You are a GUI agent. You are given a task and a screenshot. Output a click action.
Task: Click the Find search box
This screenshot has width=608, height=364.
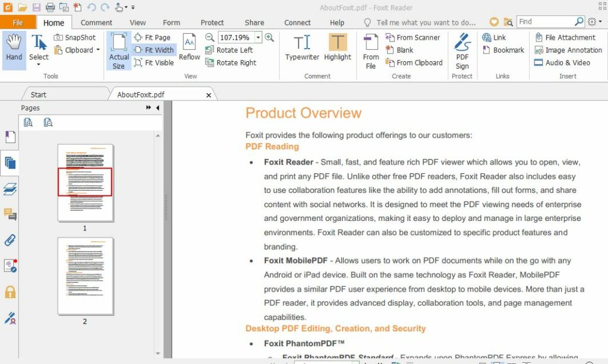(x=545, y=22)
